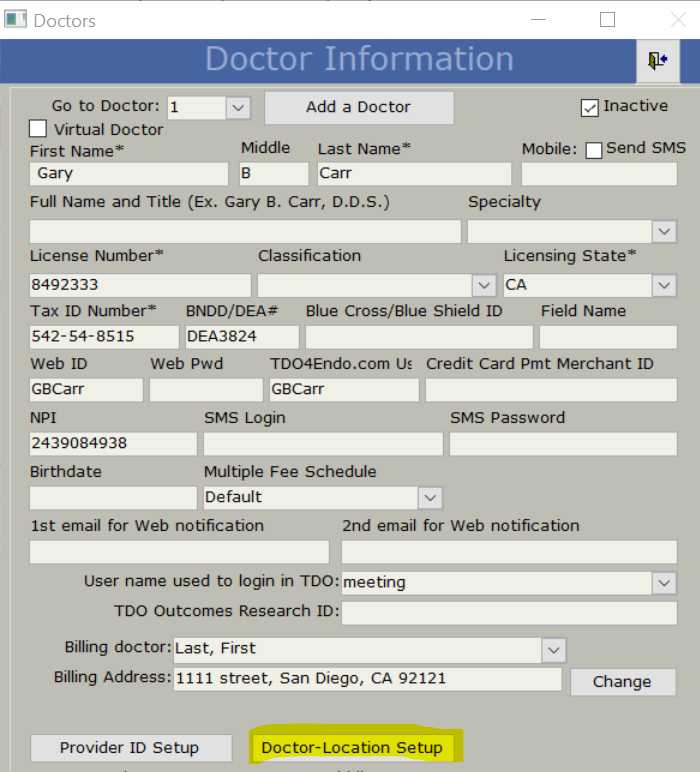Open the Go to Doctor dropdown

pyautogui.click(x=238, y=107)
